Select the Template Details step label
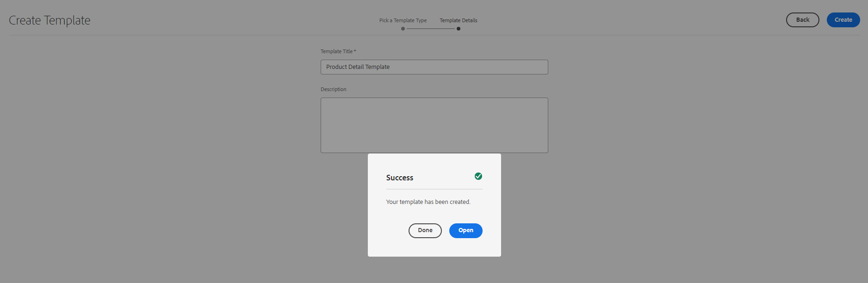Viewport: 868px width, 283px height. tap(459, 20)
